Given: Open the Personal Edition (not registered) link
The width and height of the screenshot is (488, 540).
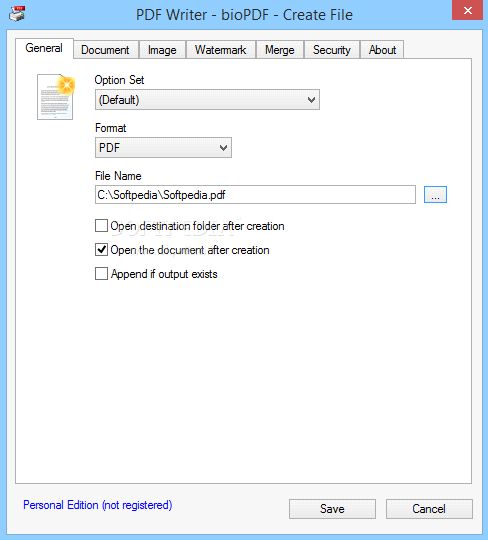Looking at the screenshot, I should [97, 505].
